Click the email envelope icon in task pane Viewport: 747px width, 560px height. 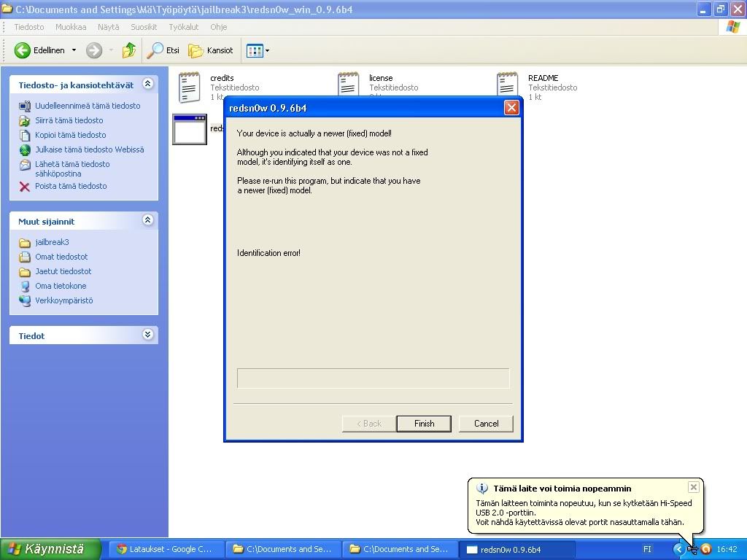coord(25,165)
